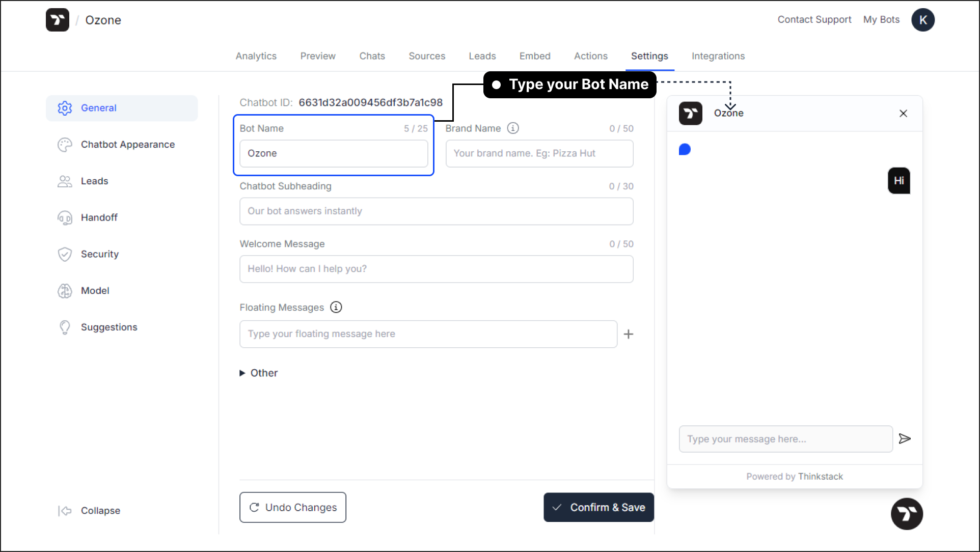The height and width of the screenshot is (552, 980).
Task: Select the Leads sidebar icon
Action: coord(65,180)
